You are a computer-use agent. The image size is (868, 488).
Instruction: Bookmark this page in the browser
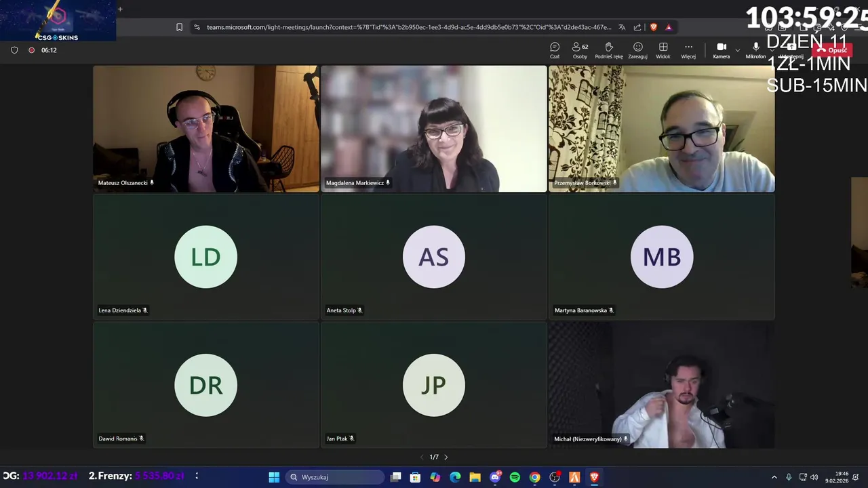[179, 27]
